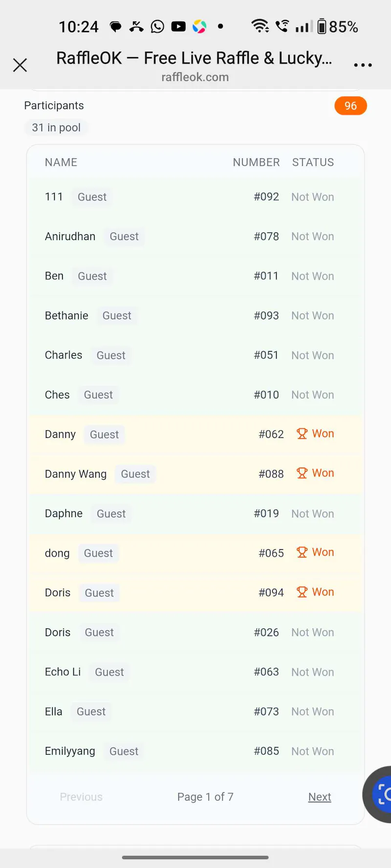Click the trophy icon for Doris #094
Screen dimensions: 391x868
302,592
